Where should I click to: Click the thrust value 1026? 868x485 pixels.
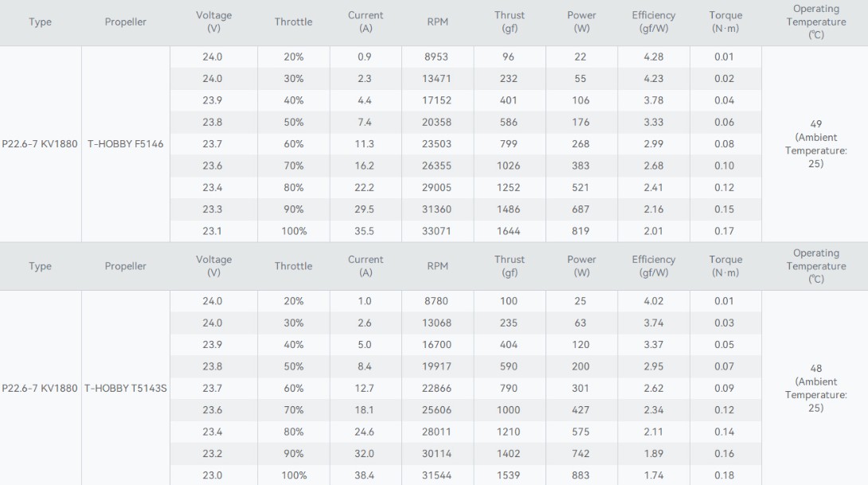(509, 166)
